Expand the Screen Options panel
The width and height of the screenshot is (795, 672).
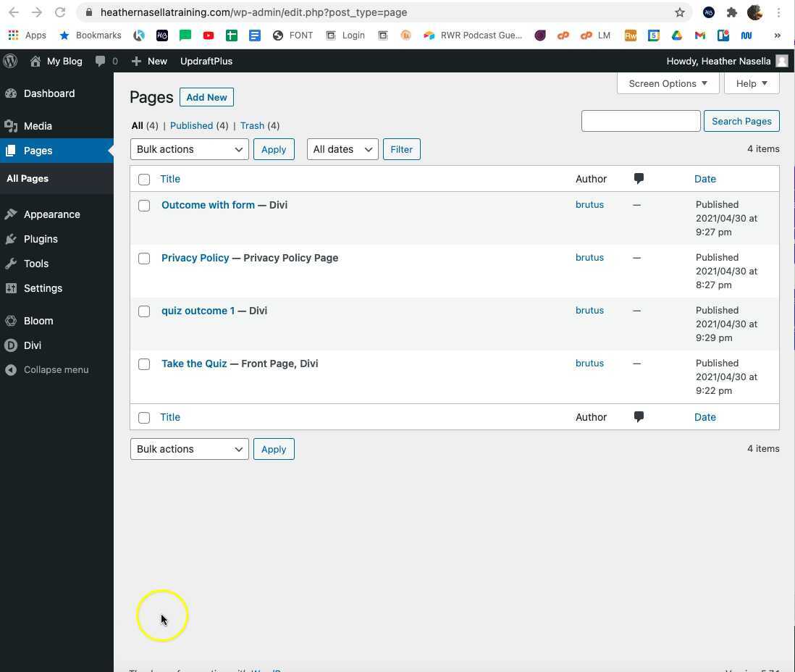click(x=667, y=83)
